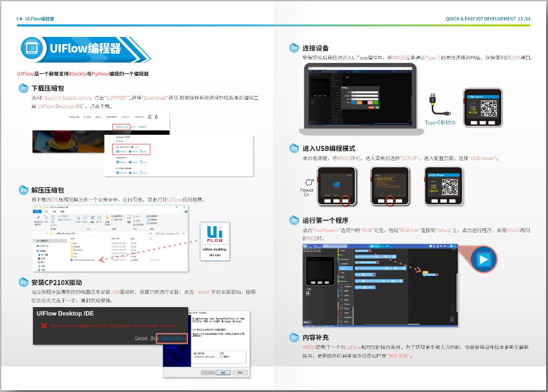548x392 pixels.
Task: Click Skip in the UIFlow Desktop IDE dialog
Action: tap(154, 338)
